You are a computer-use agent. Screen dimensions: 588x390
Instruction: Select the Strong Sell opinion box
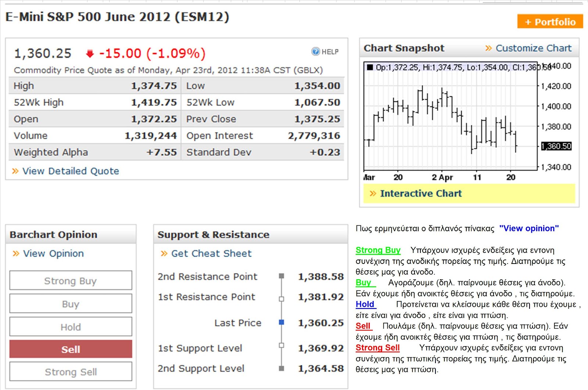(71, 372)
